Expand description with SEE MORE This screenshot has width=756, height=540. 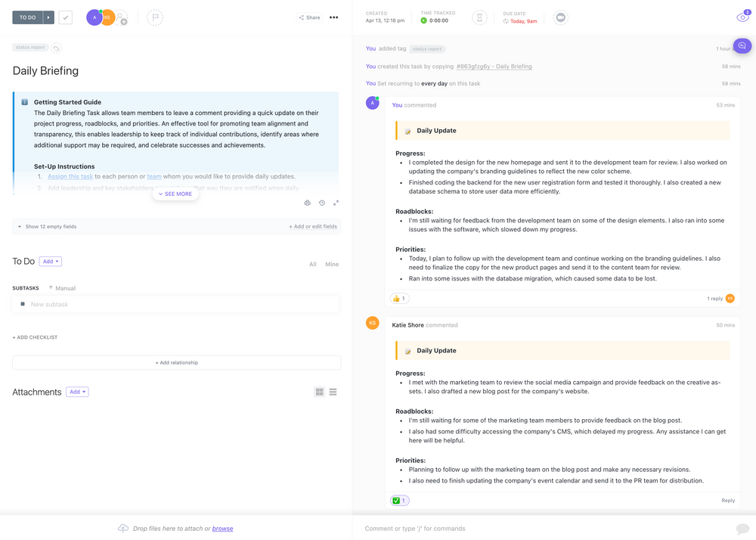175,194
